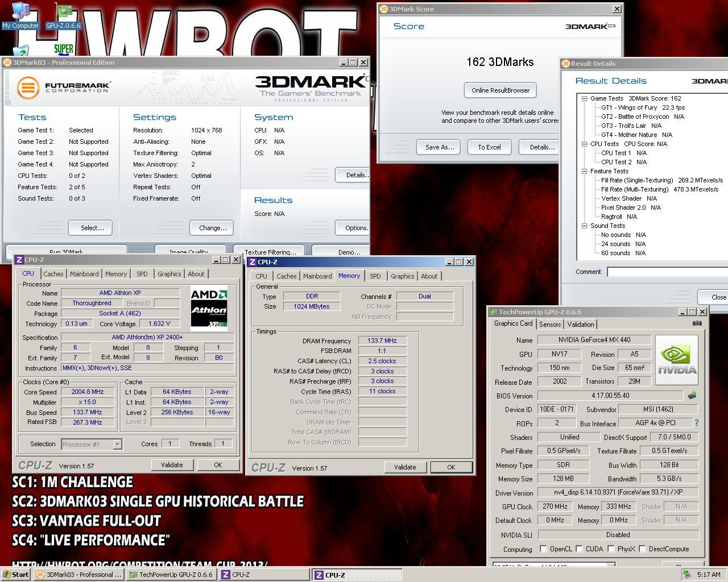Image resolution: width=728 pixels, height=582 pixels.
Task: Click the Options button in 3DMark03
Action: tap(353, 228)
